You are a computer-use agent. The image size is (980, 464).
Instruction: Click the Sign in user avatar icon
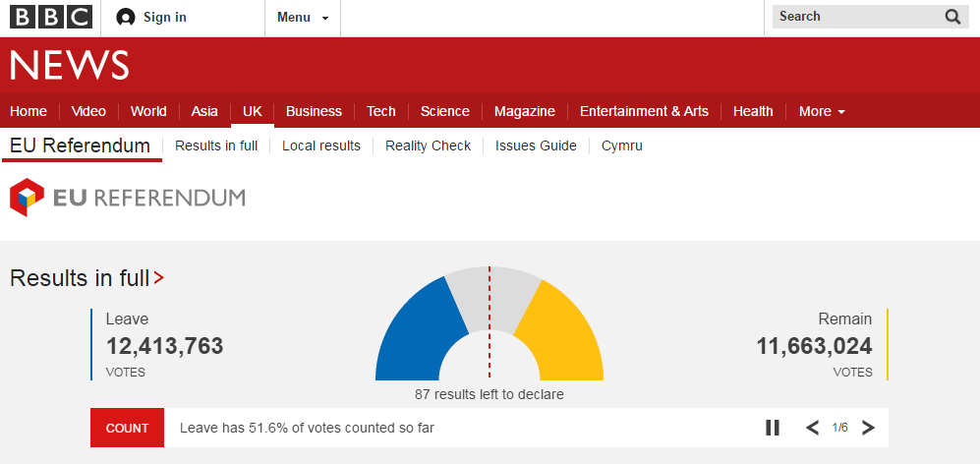[x=126, y=18]
